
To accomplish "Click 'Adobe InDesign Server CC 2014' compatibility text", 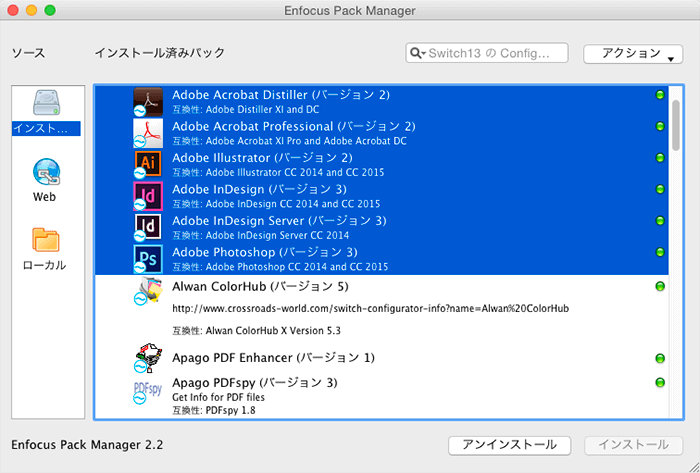I will [277, 235].
